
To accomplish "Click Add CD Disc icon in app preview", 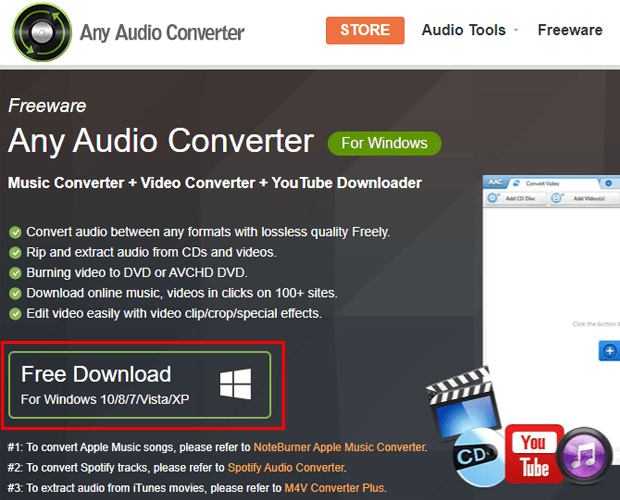I will click(493, 198).
